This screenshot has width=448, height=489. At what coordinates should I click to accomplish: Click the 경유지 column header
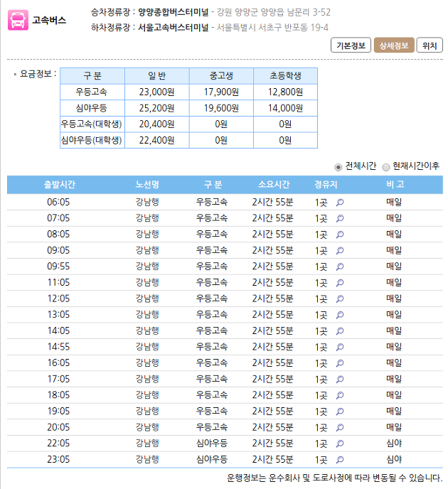click(326, 184)
